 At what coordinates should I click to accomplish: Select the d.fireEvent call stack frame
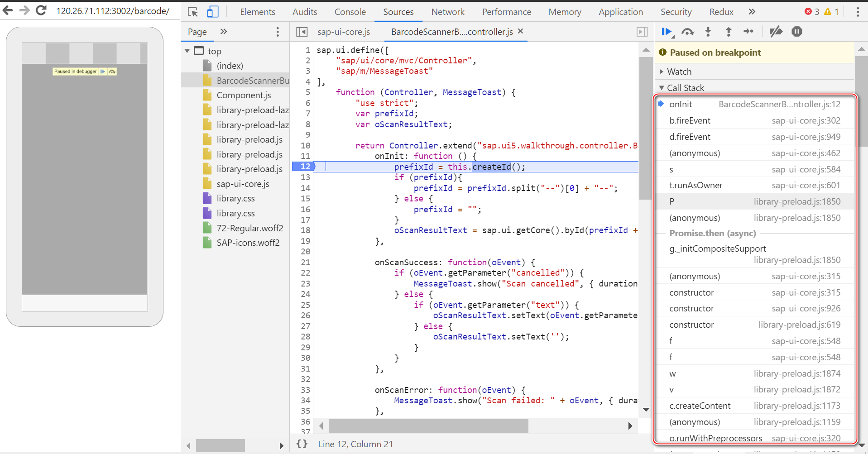pos(754,137)
